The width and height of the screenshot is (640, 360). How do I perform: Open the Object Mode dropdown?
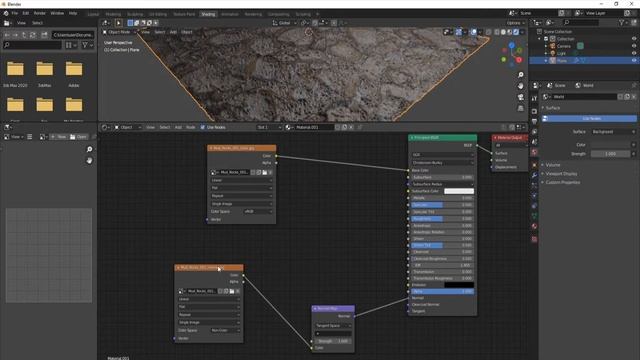(x=119, y=32)
